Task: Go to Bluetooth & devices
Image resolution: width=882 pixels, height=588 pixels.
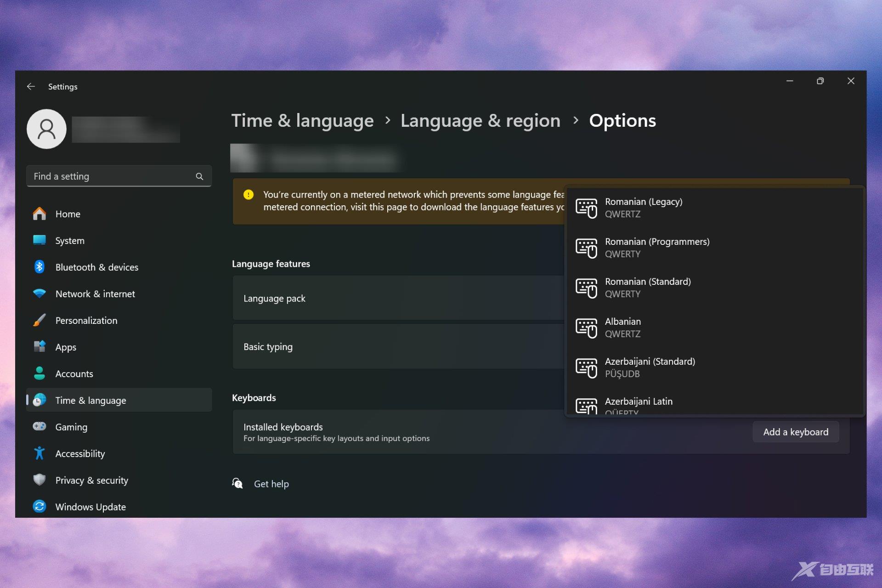Action: (x=119, y=267)
